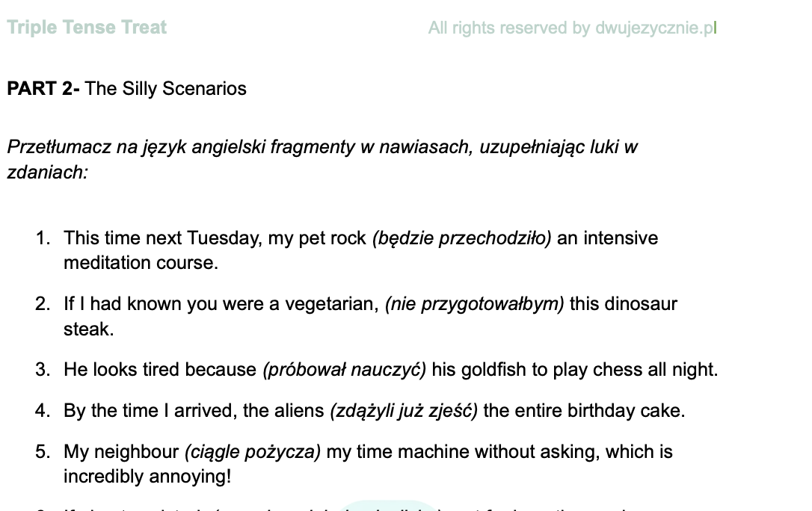
Task: Click "incredibly annoying!" at end of sentence 5
Action: 147,477
